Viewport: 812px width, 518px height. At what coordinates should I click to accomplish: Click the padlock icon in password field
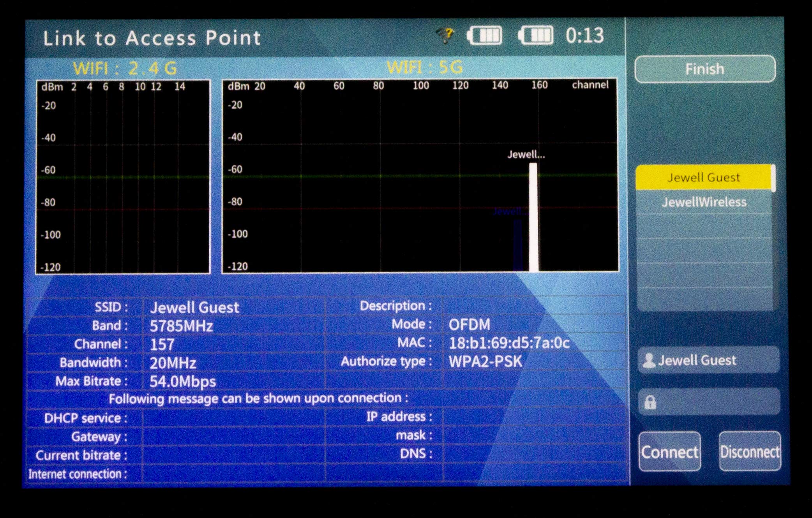click(650, 402)
